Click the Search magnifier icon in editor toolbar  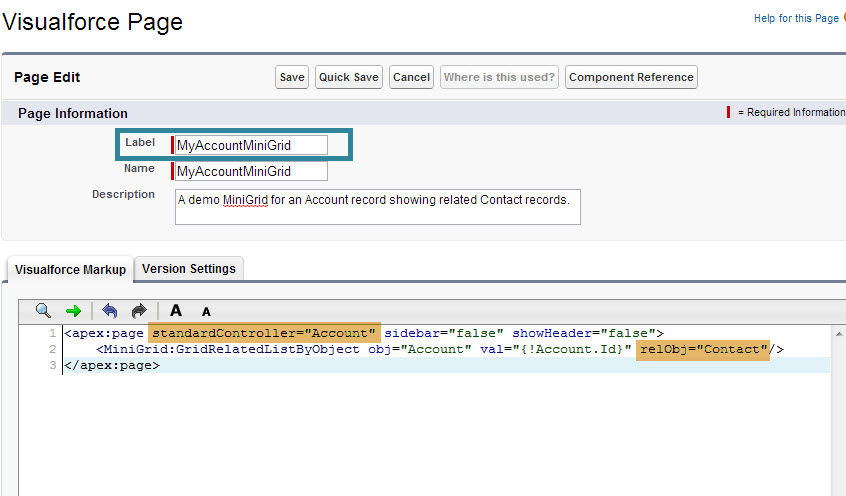(43, 311)
